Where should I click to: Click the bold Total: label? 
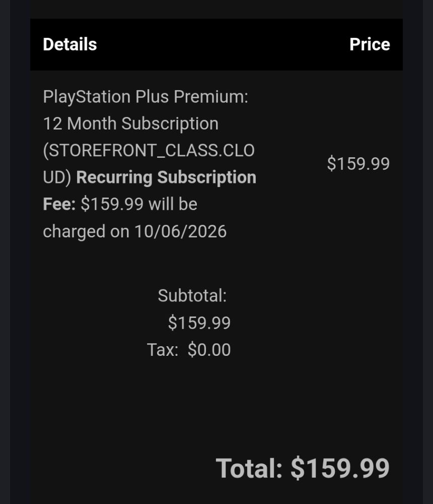(249, 468)
